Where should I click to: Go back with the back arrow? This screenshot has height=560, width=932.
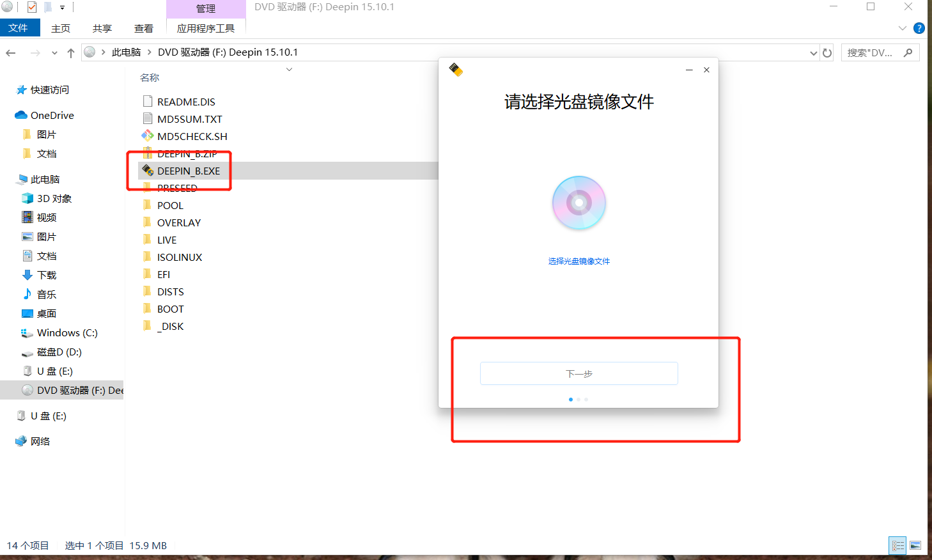pos(11,52)
